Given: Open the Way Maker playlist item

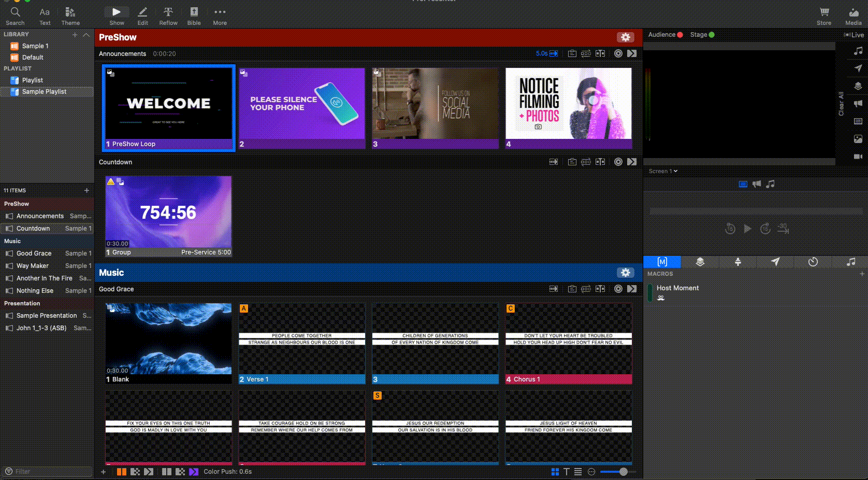Looking at the screenshot, I should tap(47, 266).
